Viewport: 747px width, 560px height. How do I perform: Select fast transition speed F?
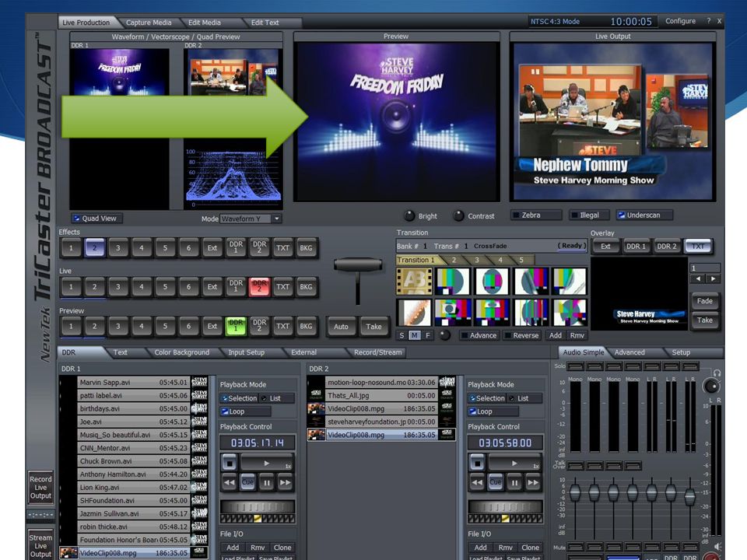(x=427, y=335)
